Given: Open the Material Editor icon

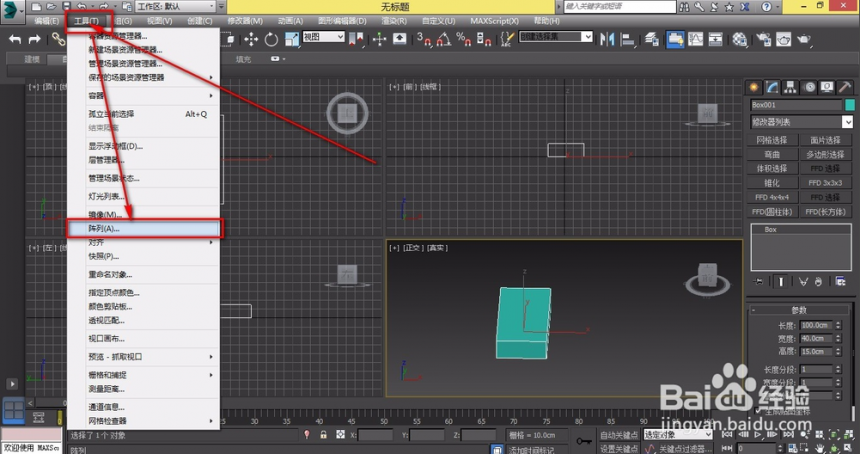Looking at the screenshot, I should point(740,39).
